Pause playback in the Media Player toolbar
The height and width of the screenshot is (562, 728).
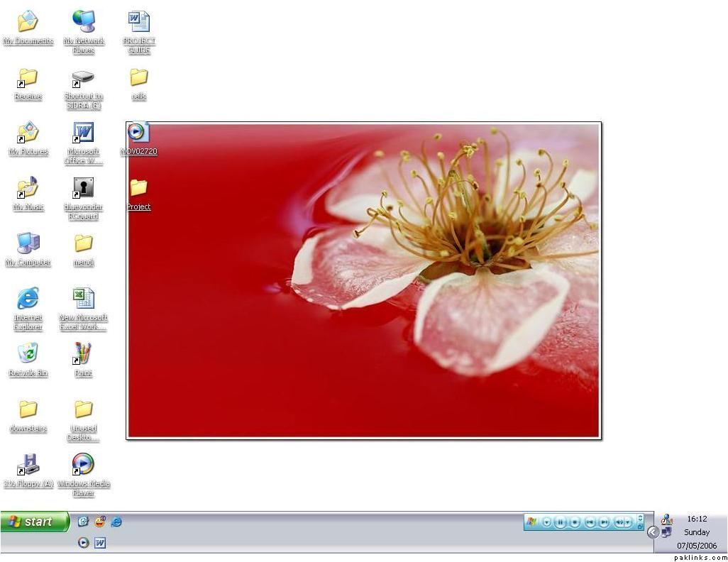pos(561,522)
